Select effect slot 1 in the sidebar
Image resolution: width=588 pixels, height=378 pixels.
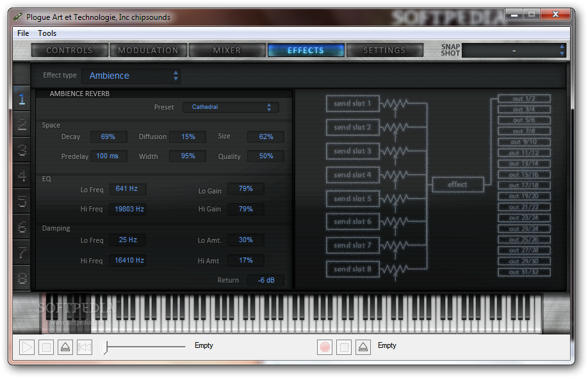[22, 99]
